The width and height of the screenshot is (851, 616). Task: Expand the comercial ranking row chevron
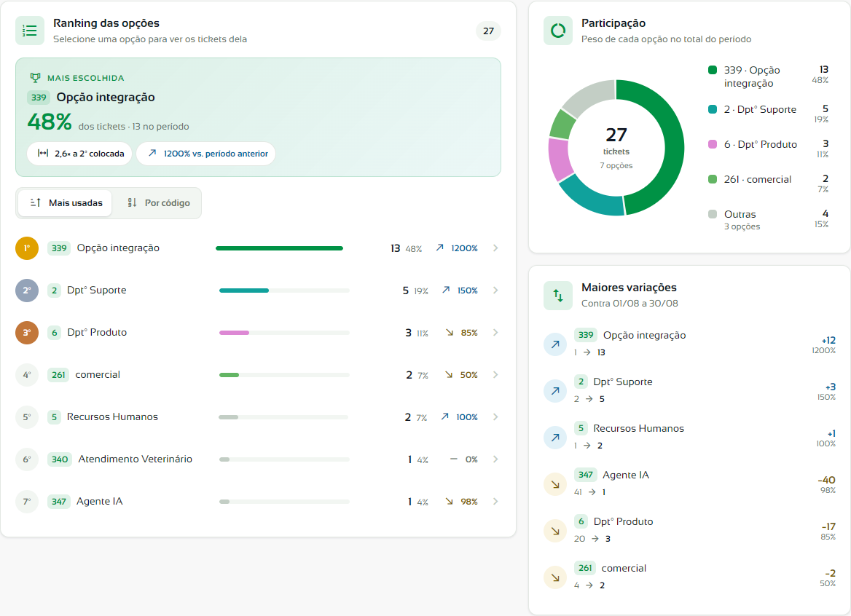[x=495, y=375]
